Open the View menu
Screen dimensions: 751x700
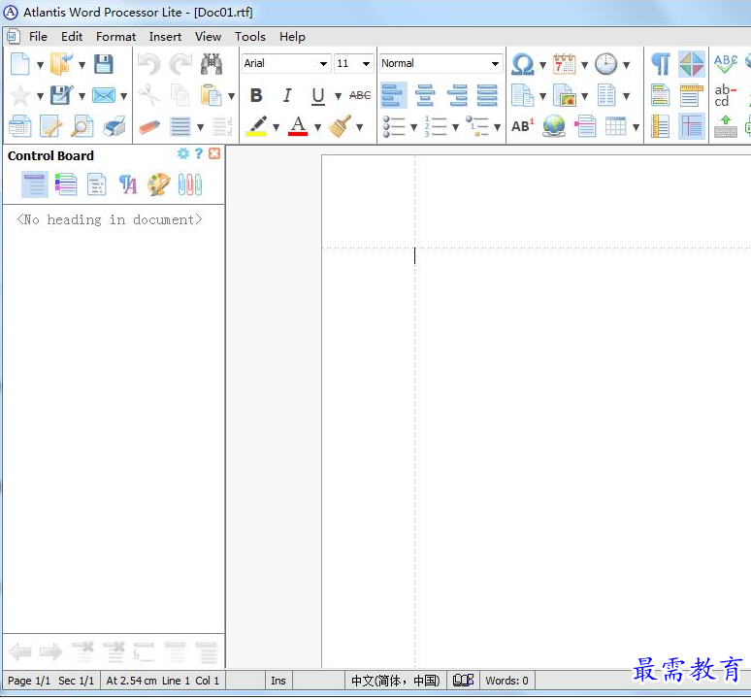pyautogui.click(x=208, y=37)
